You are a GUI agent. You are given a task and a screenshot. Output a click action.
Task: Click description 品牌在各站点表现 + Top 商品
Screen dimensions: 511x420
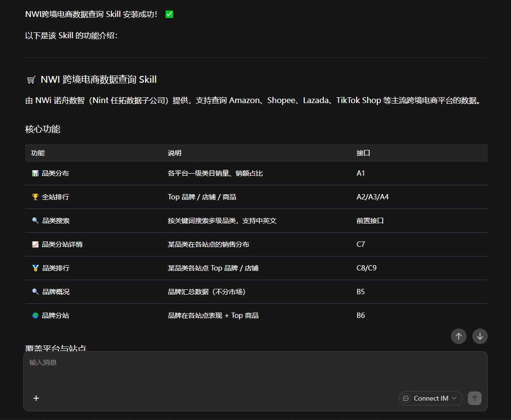pyautogui.click(x=213, y=315)
